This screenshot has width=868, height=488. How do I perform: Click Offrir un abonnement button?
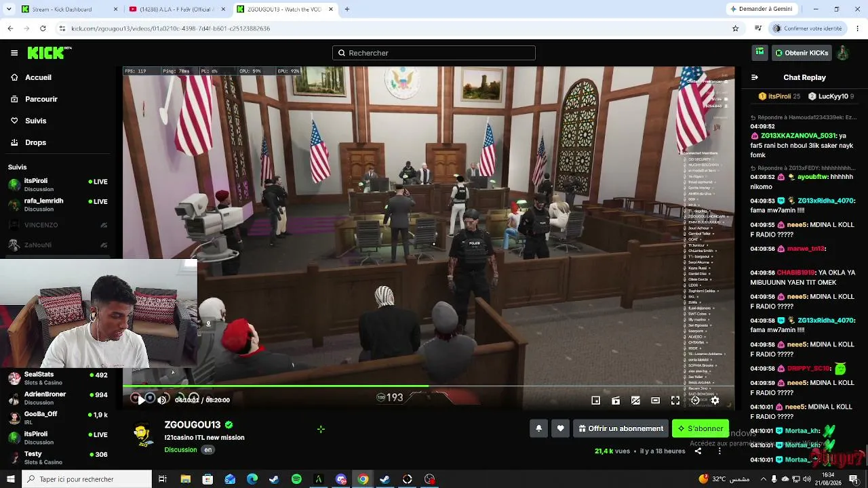coord(620,428)
